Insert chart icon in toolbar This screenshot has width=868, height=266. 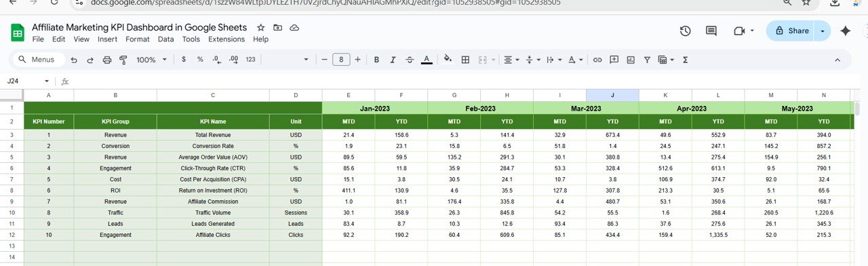click(631, 60)
